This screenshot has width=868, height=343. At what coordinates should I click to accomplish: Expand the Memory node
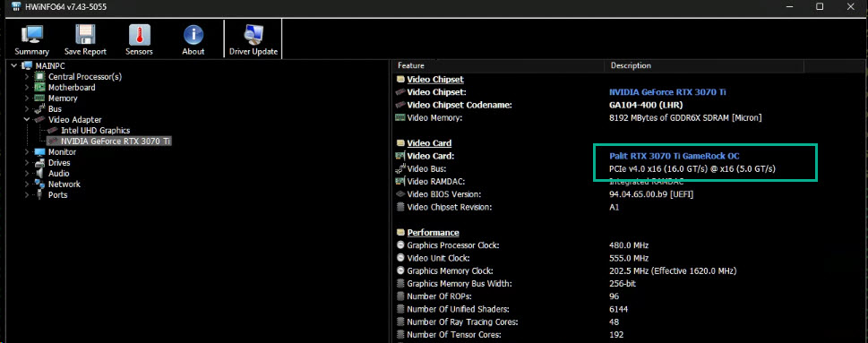pyautogui.click(x=27, y=99)
